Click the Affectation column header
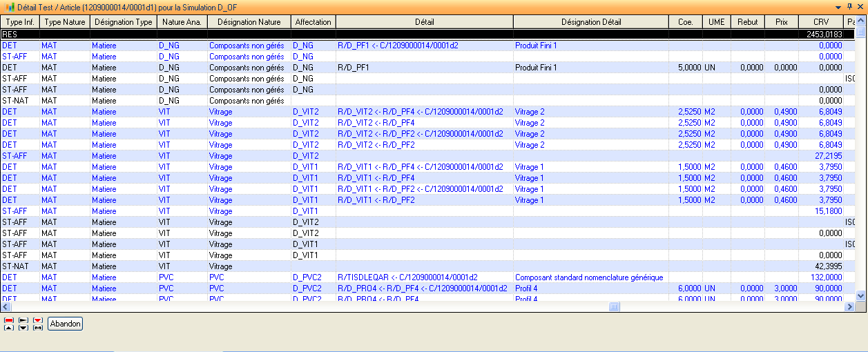Screen dimensions: 868x352 (x=313, y=22)
